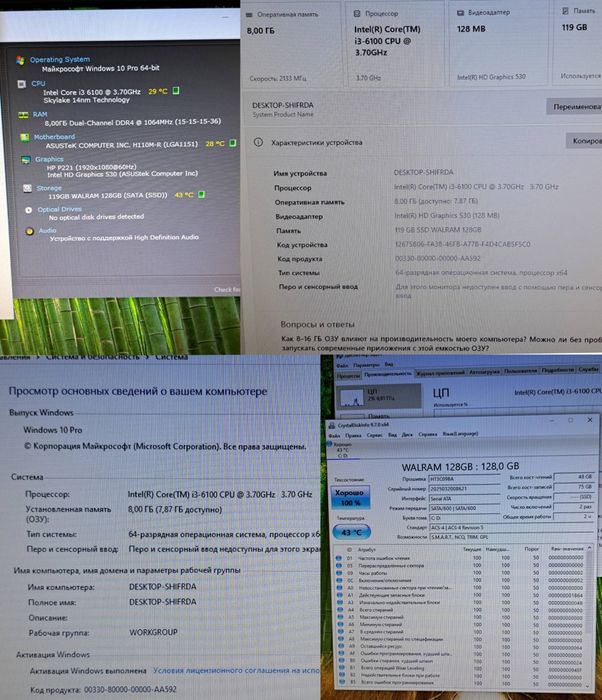The image size is (602, 700).
Task: Click Как 8-16 ГБ ОЗУ влияют question text
Action: coord(442,343)
